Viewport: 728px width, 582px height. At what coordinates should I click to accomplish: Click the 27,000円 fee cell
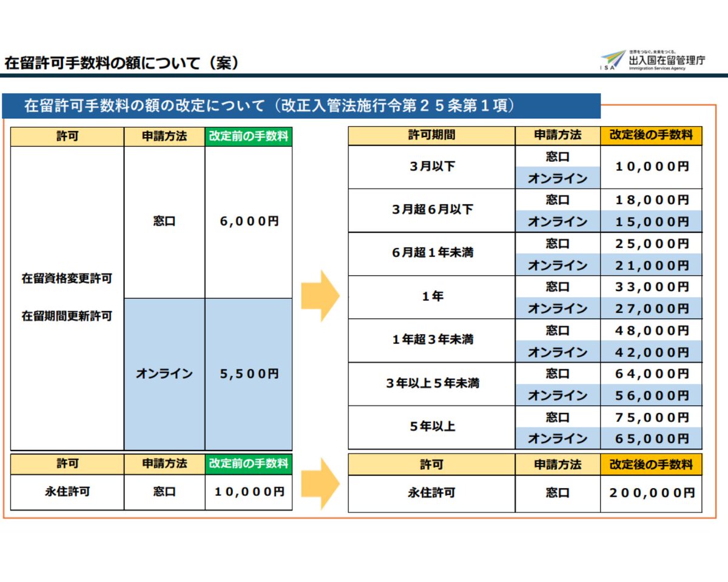pyautogui.click(x=652, y=308)
